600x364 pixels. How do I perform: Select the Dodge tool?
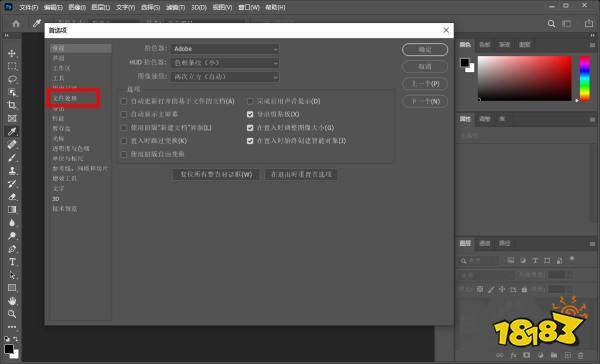tap(12, 236)
